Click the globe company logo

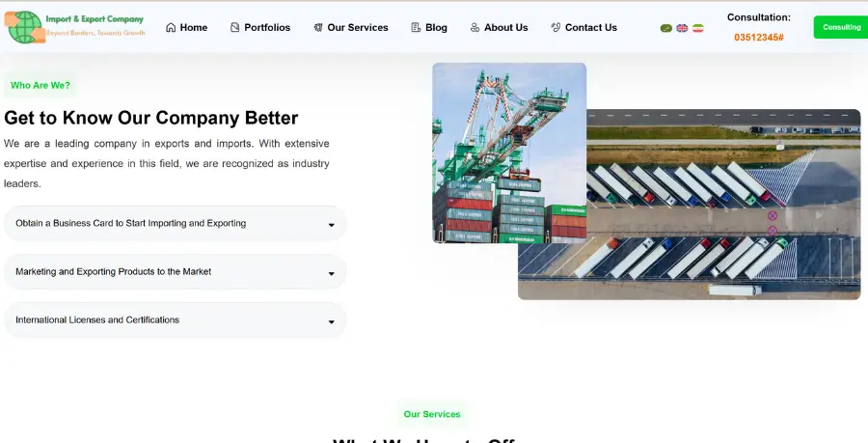pyautogui.click(x=25, y=27)
